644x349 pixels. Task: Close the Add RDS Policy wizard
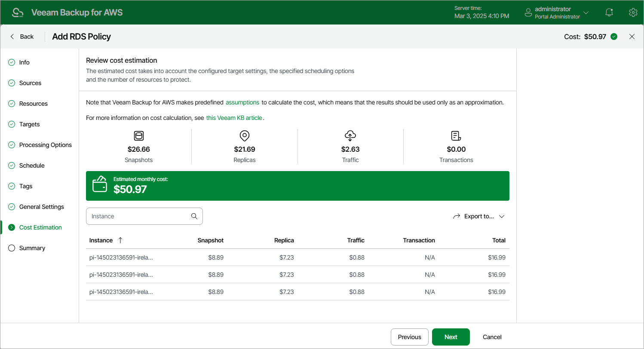coord(632,37)
